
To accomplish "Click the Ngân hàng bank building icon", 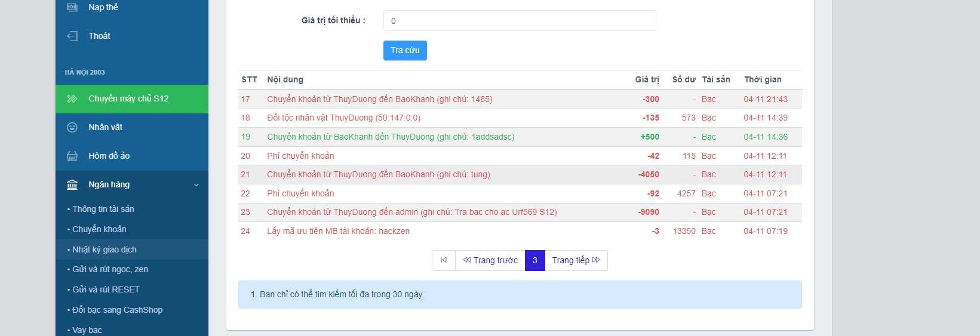I will click(x=72, y=184).
